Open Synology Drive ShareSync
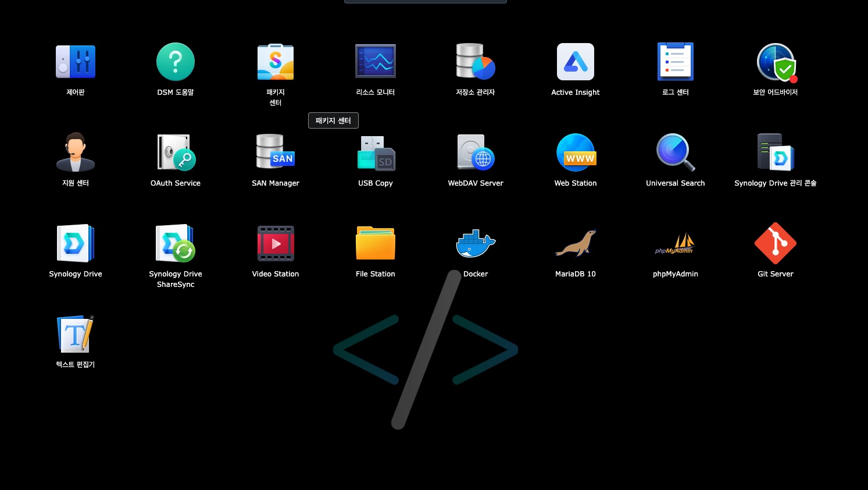 coord(176,243)
